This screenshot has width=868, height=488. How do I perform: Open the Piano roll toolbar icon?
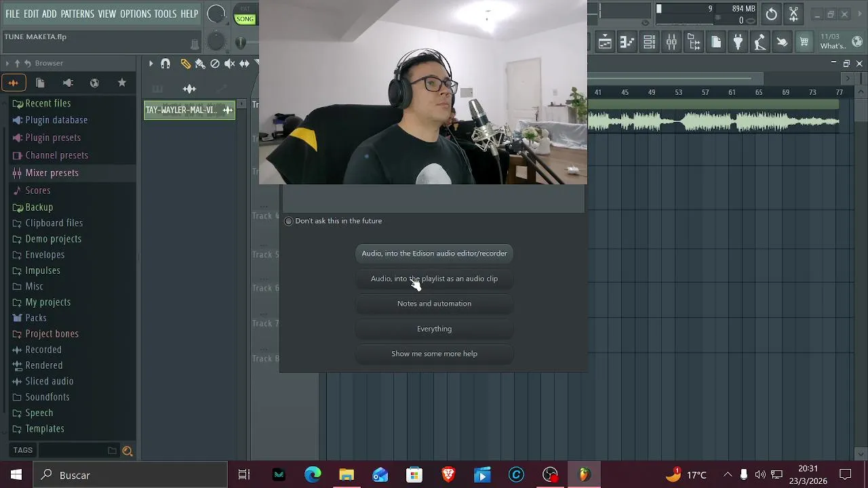click(627, 43)
